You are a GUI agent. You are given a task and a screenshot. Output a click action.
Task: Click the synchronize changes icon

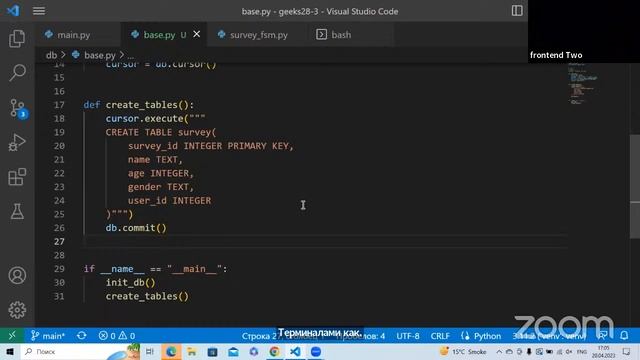[82, 336]
